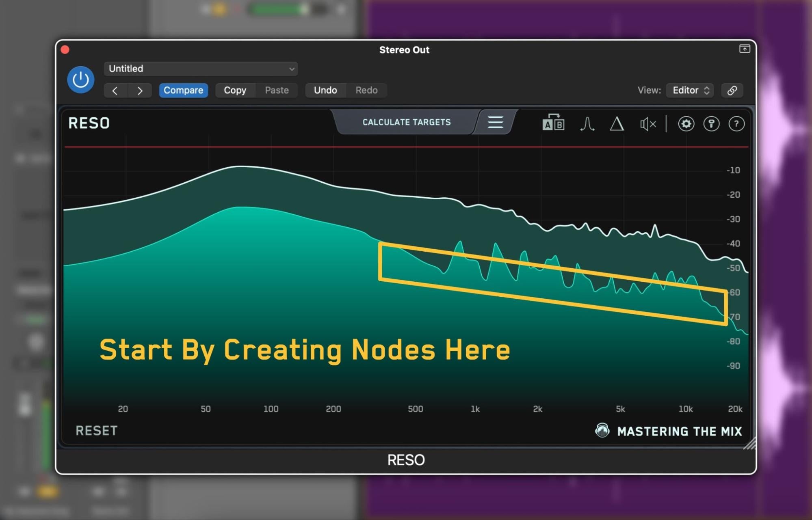Toggle the Compare button
This screenshot has height=520, width=812.
click(x=183, y=90)
